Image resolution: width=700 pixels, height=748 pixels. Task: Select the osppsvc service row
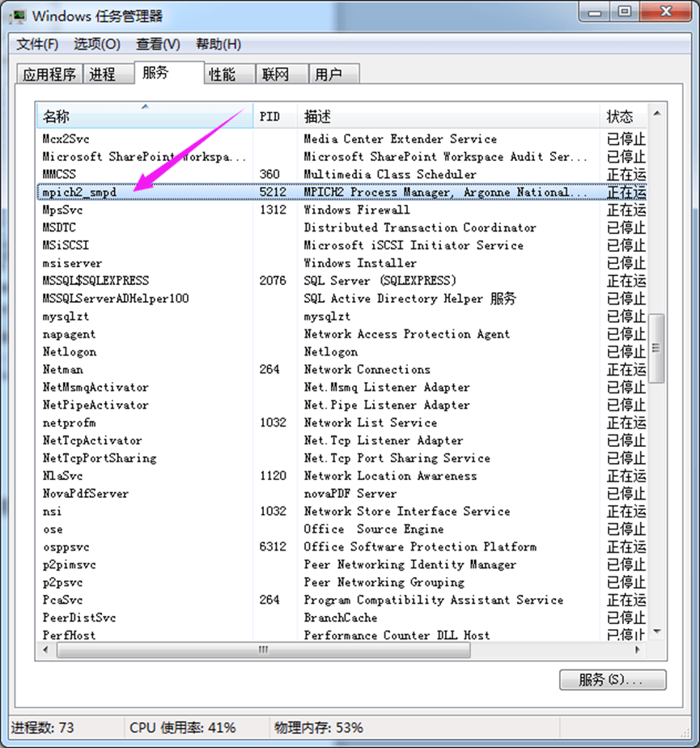click(x=342, y=546)
